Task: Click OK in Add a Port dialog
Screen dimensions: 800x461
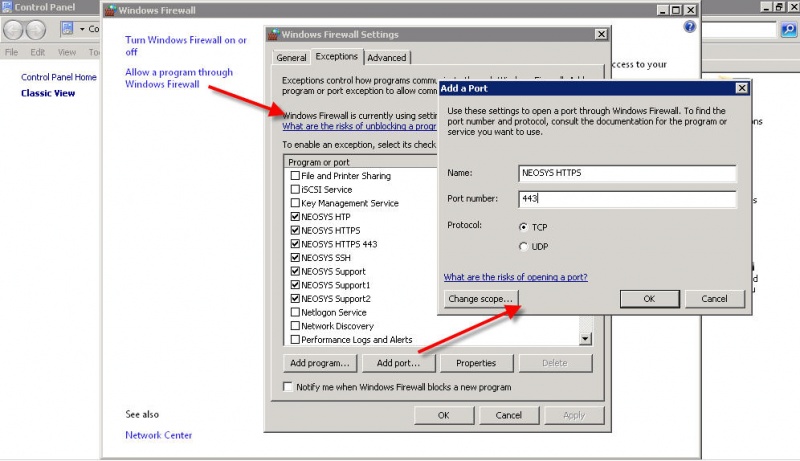Action: 649,299
